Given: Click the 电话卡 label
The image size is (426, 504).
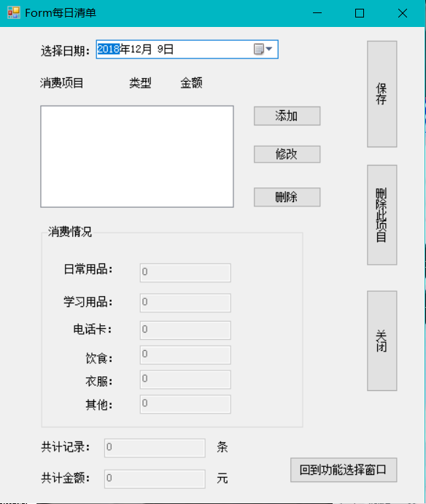Looking at the screenshot, I should pos(93,330).
